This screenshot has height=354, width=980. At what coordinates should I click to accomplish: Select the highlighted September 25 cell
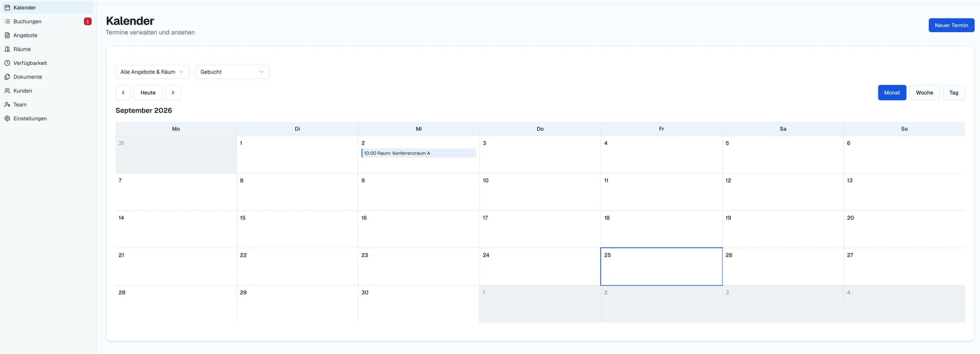click(x=661, y=267)
